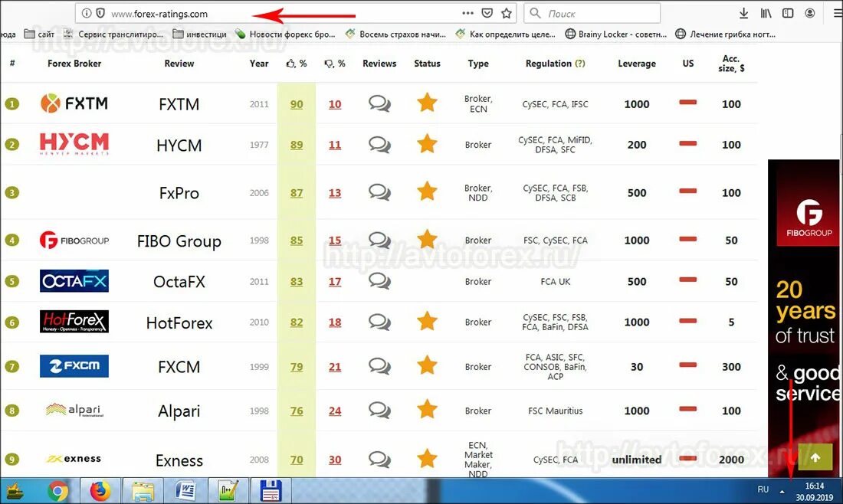
Task: Click the Pocket save icon in address bar
Action: [x=487, y=14]
